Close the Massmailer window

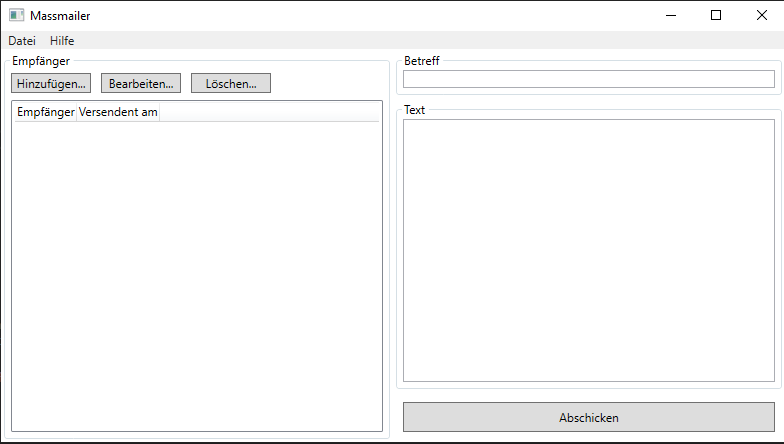point(761,15)
